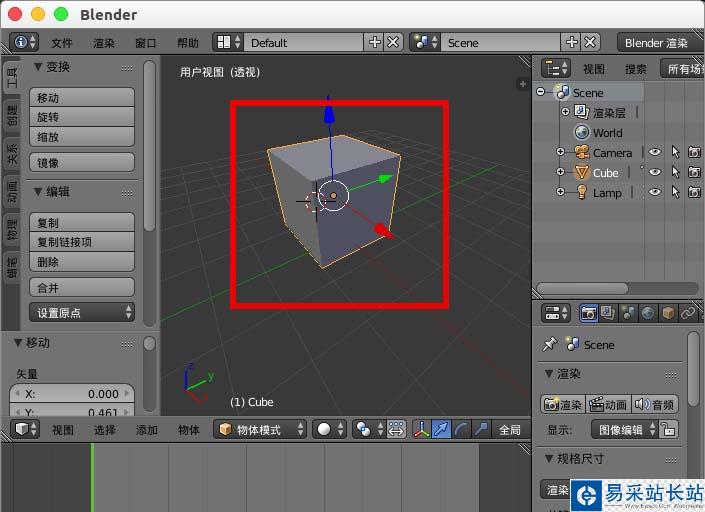705x512 pixels.
Task: Click the 旋转 rotate button
Action: [84, 117]
